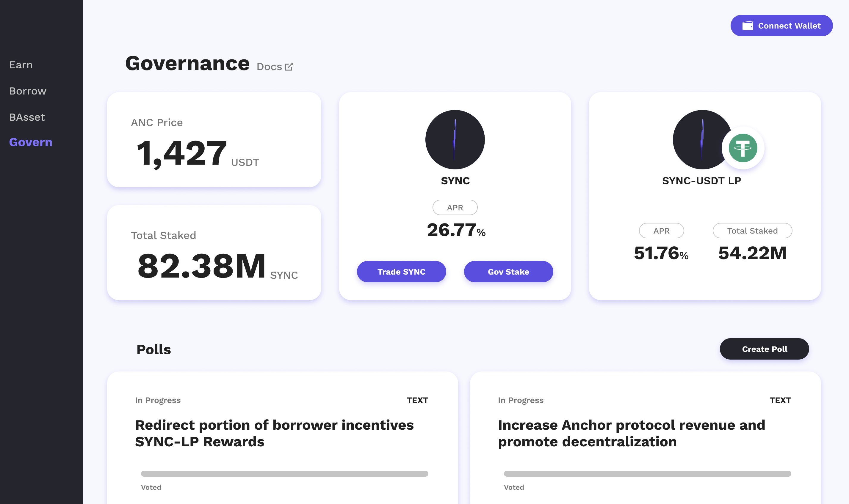Click the APR badge under SYNC
The width and height of the screenshot is (849, 504).
pyautogui.click(x=455, y=207)
